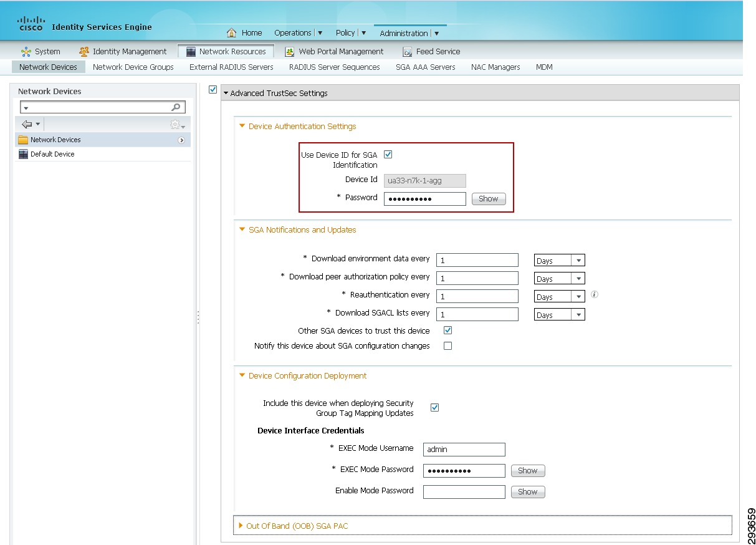The width and height of the screenshot is (756, 545).
Task: Toggle Other SGA devices to trust this device
Action: tap(447, 330)
